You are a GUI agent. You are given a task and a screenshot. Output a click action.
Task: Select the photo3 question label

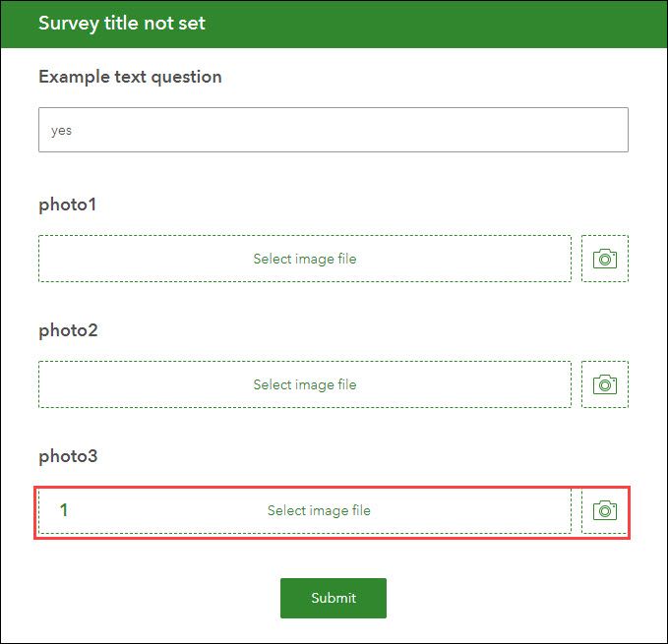pyautogui.click(x=68, y=456)
